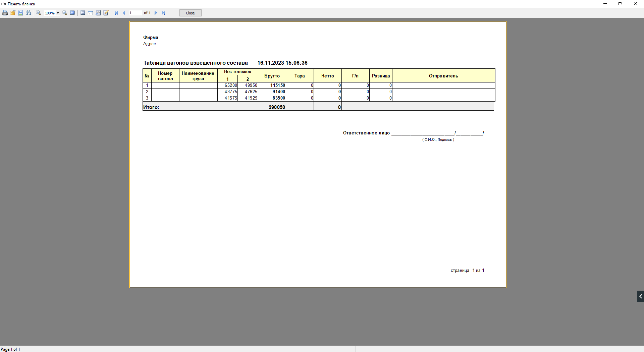644x352 pixels.
Task: Open a report file with the folder icon
Action: point(13,13)
